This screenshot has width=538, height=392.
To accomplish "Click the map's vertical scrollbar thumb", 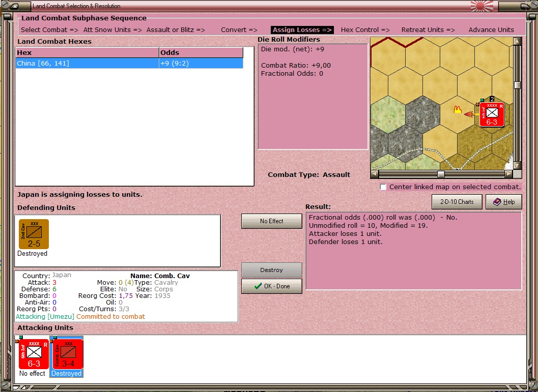I will pyautogui.click(x=517, y=85).
